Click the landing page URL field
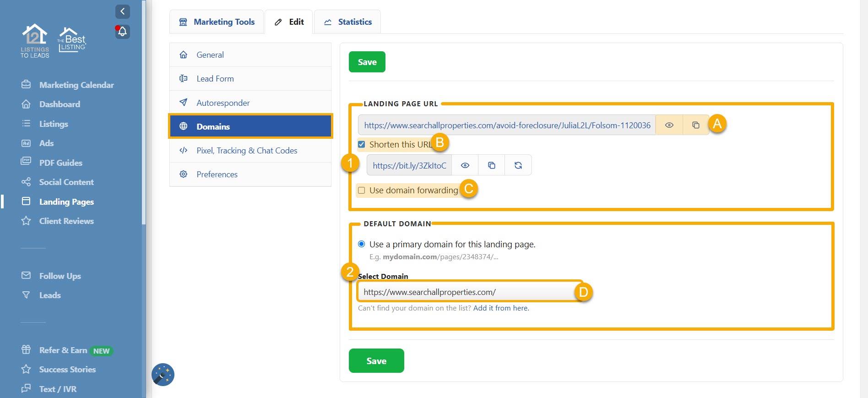 [x=506, y=125]
